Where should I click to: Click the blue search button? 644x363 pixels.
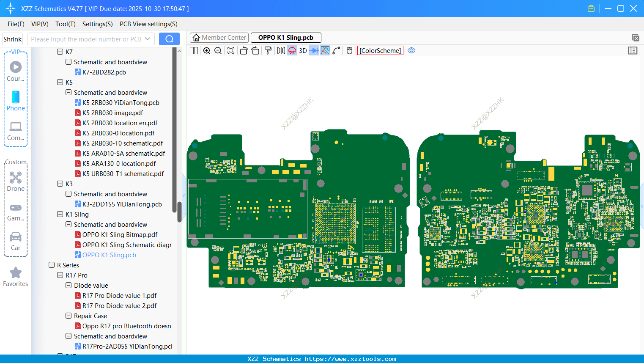pos(169,39)
